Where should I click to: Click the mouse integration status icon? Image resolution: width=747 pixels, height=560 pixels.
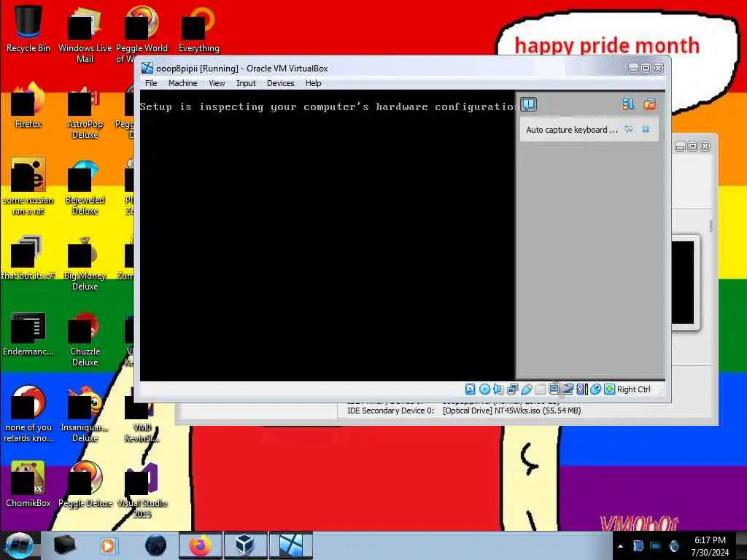[595, 389]
